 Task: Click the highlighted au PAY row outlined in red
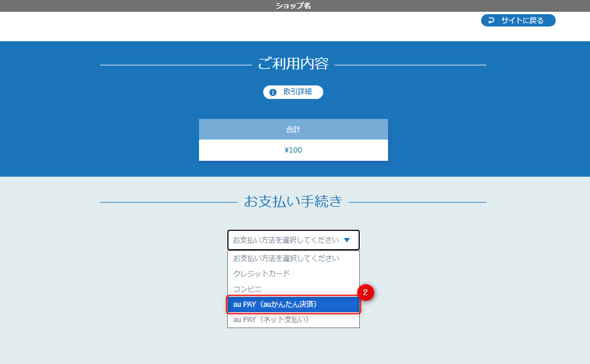(x=293, y=305)
